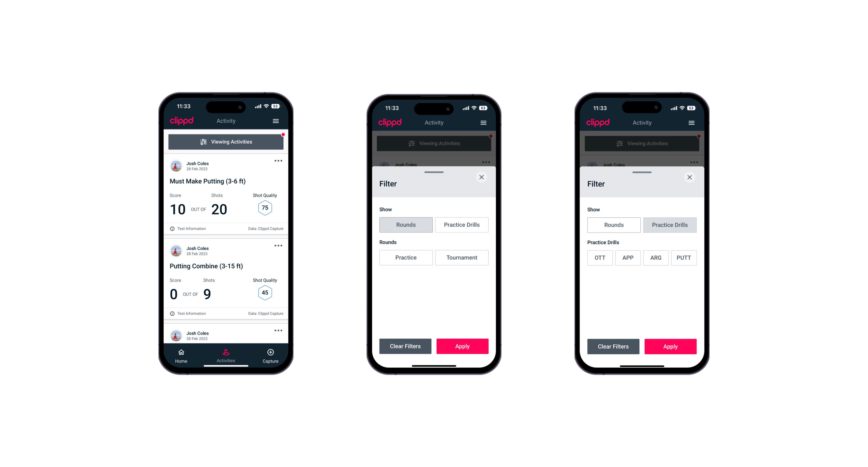This screenshot has height=467, width=868.
Task: Select the OTT practice drill filter
Action: (601, 258)
